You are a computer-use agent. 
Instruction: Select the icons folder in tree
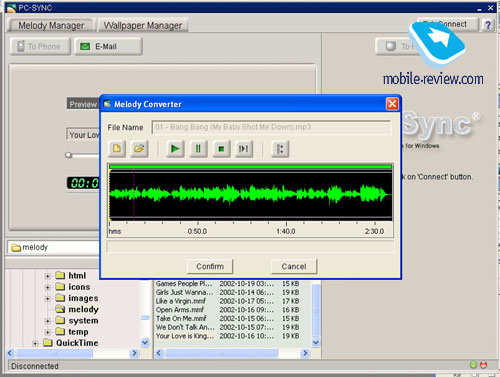[79, 287]
